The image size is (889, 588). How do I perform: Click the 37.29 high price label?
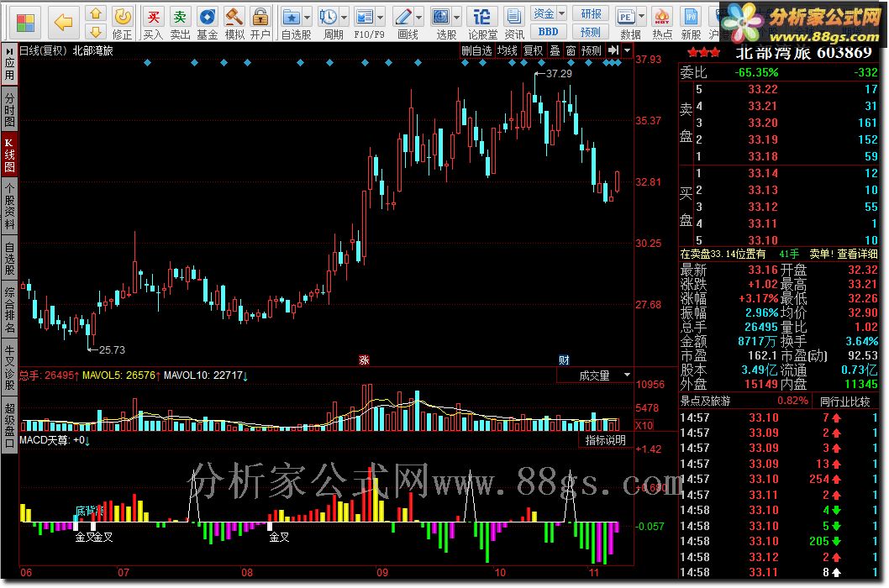click(x=559, y=74)
